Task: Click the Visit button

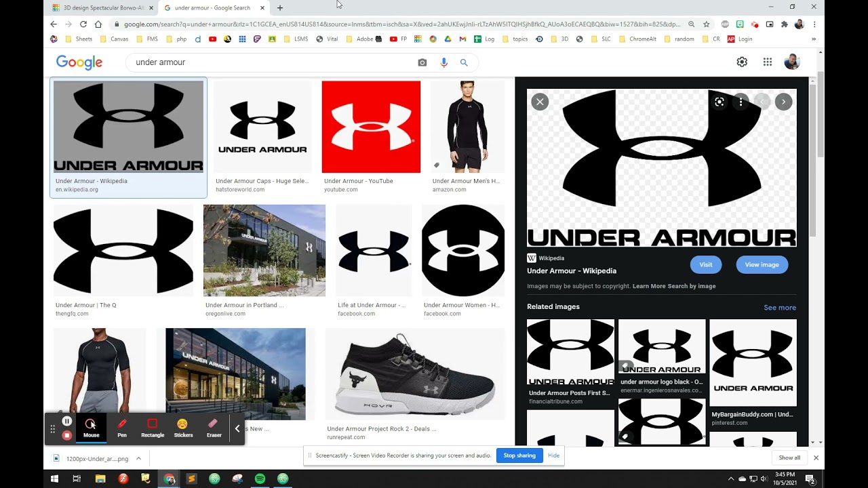Action: pyautogui.click(x=706, y=264)
